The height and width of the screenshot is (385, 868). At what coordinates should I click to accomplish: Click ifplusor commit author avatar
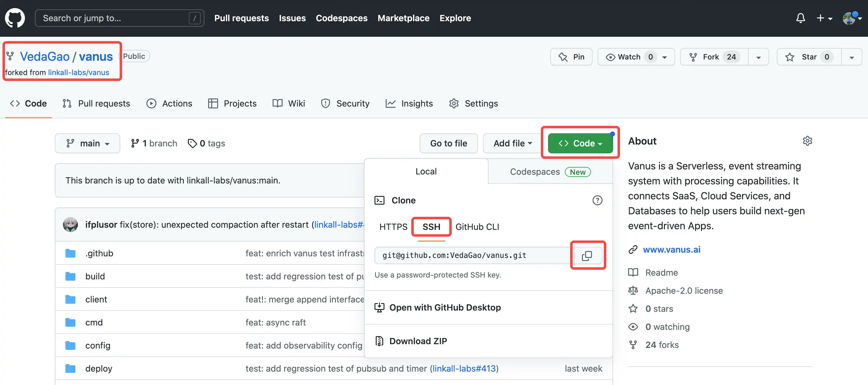coord(70,225)
